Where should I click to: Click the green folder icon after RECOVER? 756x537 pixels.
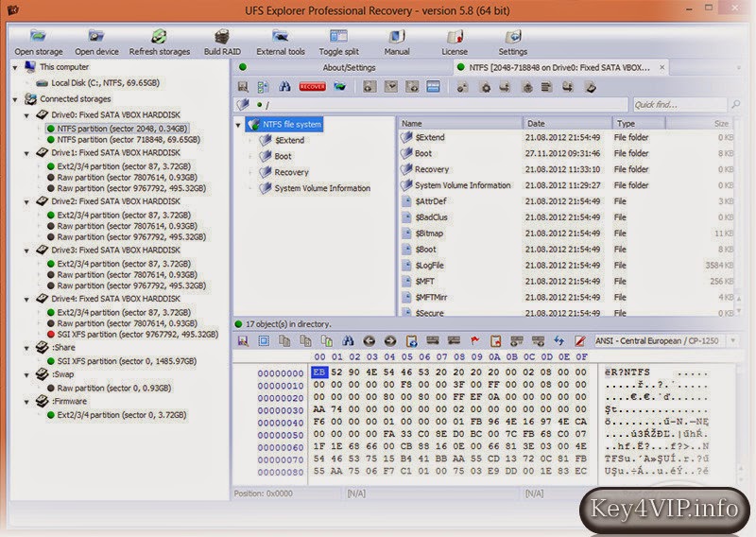click(340, 87)
